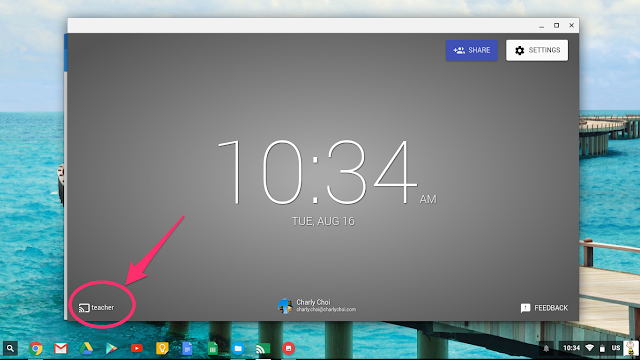Click the system tray clock 10:34
Screen dimensions: 640x360
tap(571, 348)
